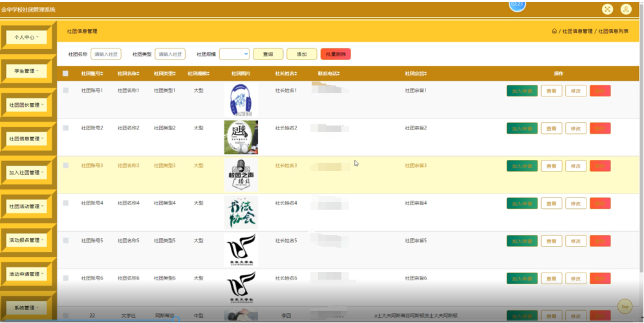
Task: Sort by 联系电话 column header
Action: [328, 74]
